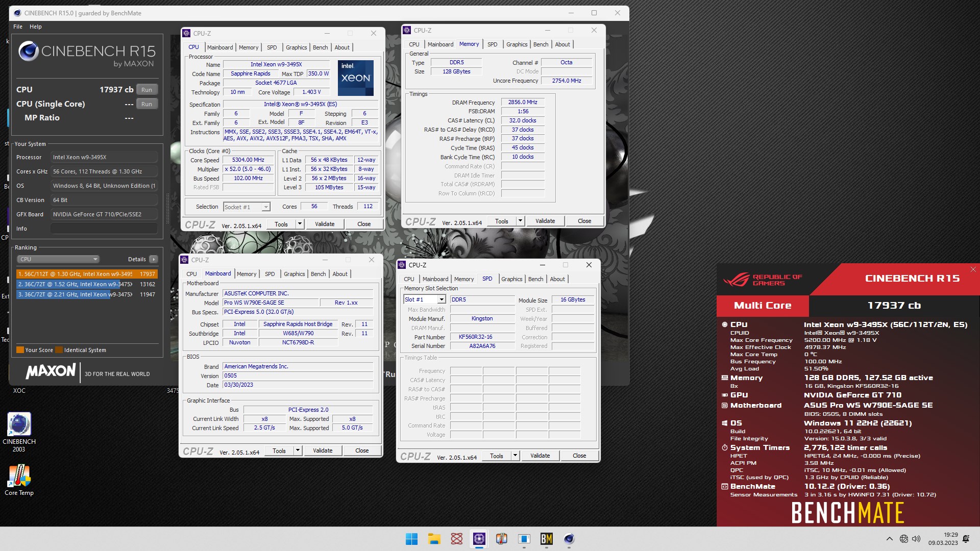Switch to Graphics tab in the Memory window
The width and height of the screenshot is (980, 551).
point(517,44)
